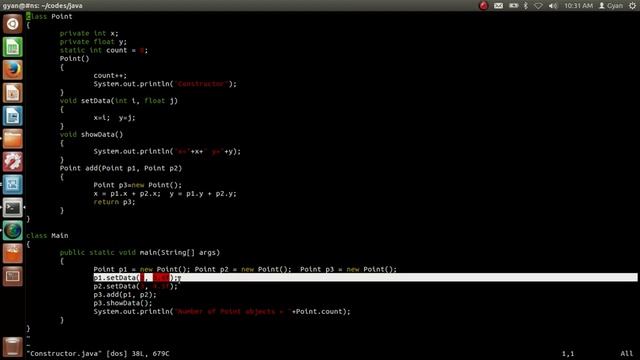Click the println "Constructor" statement
This screenshot has height=360, width=640.
click(x=165, y=84)
